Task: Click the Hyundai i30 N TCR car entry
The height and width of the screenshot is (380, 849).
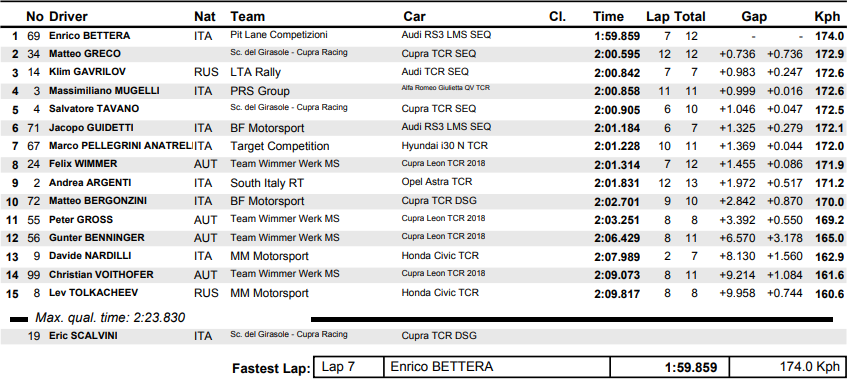Action: click(x=445, y=146)
